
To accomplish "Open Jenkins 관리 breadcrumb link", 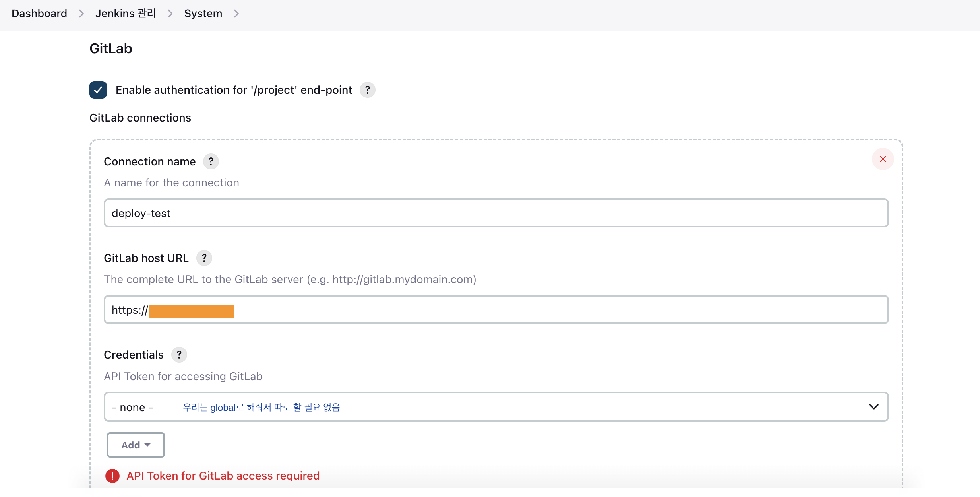I will pyautogui.click(x=126, y=14).
